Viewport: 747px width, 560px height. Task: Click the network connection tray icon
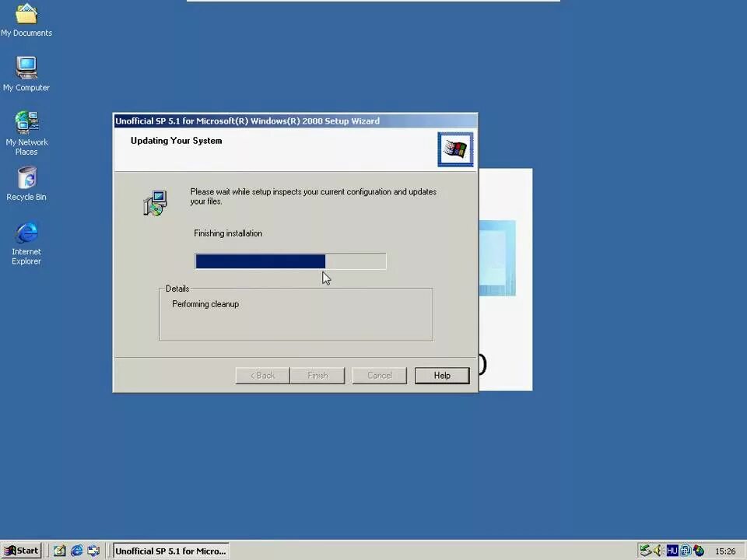tap(686, 551)
